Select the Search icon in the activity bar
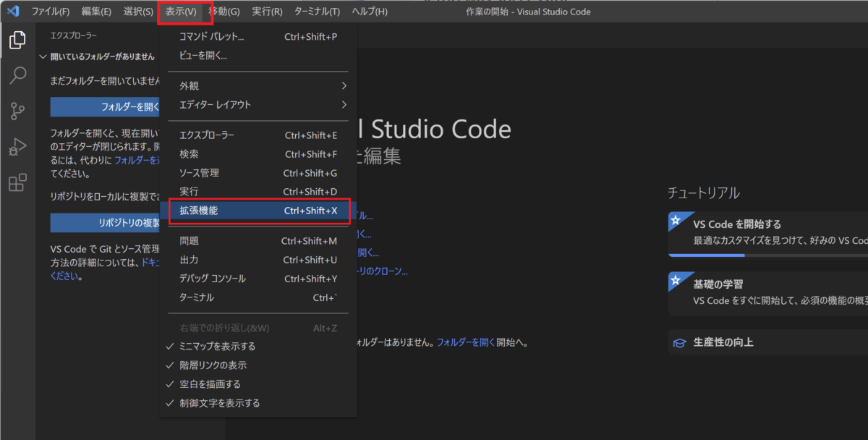868x440 pixels. click(x=16, y=75)
